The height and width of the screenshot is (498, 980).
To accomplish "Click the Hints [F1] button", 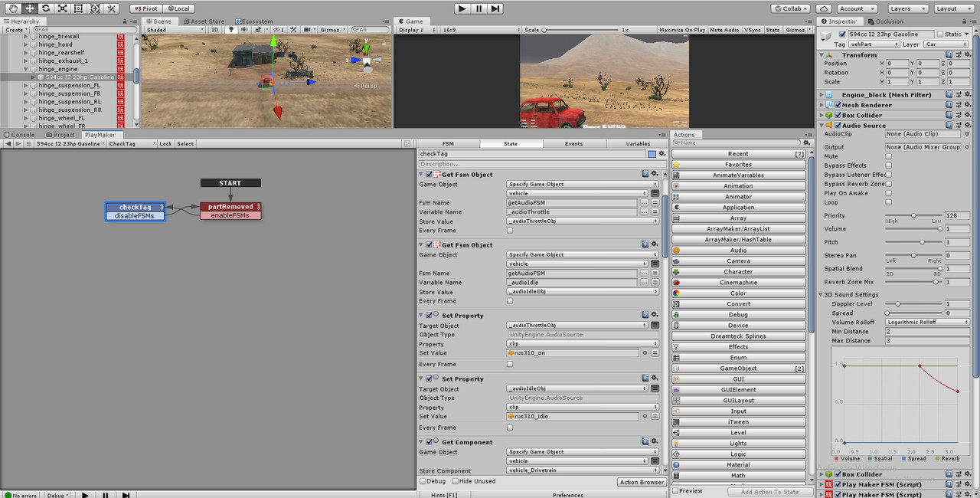I will pos(444,495).
